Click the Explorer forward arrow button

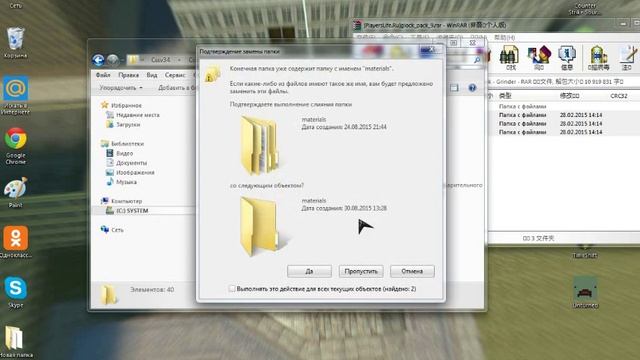(113, 60)
